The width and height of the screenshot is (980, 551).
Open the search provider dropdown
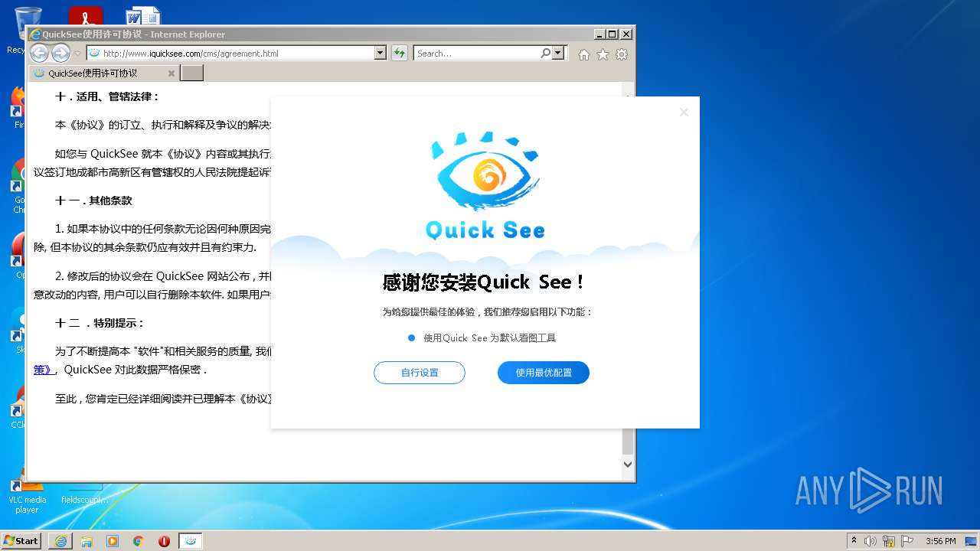tap(558, 53)
